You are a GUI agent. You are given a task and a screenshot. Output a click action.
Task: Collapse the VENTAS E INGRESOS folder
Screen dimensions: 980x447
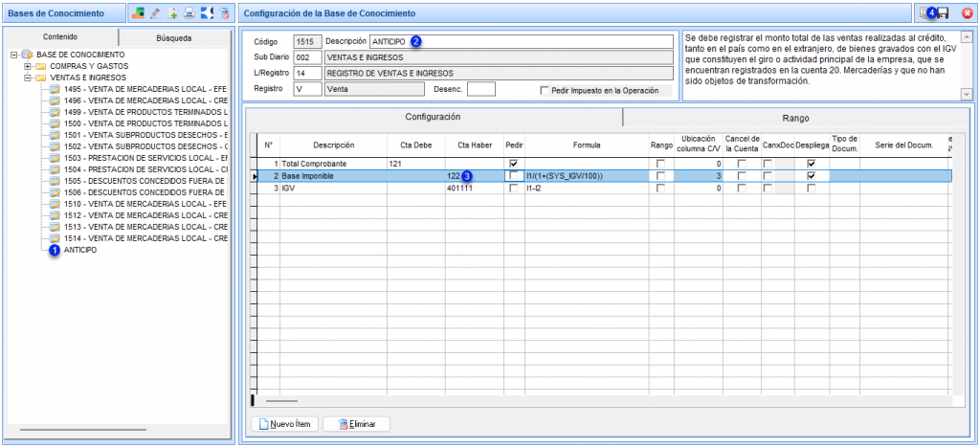[x=27, y=78]
